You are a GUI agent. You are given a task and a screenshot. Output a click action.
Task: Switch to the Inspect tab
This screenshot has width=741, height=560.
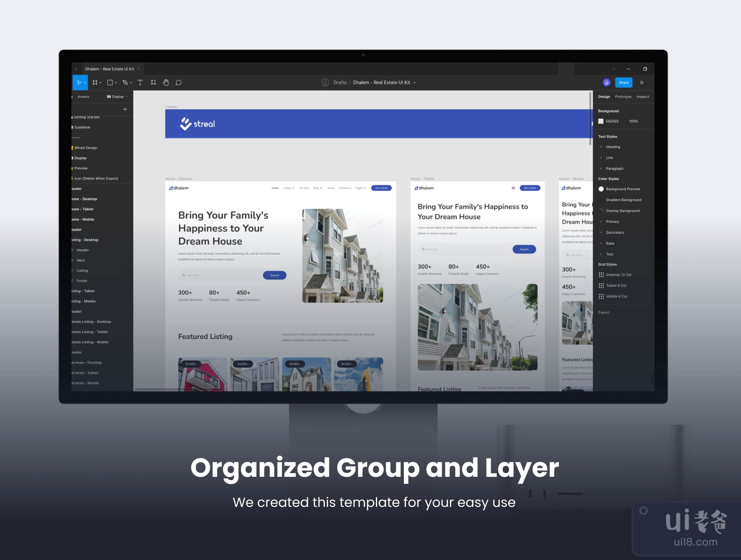643,97
